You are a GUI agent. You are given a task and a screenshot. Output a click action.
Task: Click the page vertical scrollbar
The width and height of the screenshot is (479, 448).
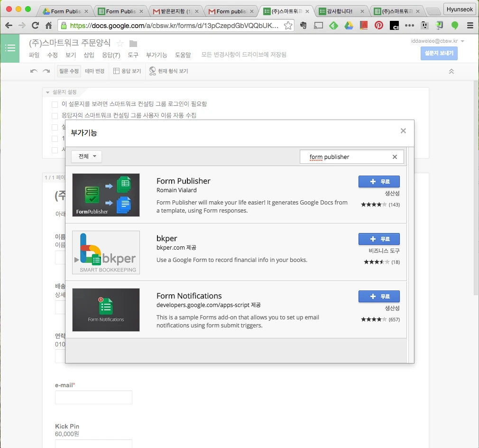point(476,188)
